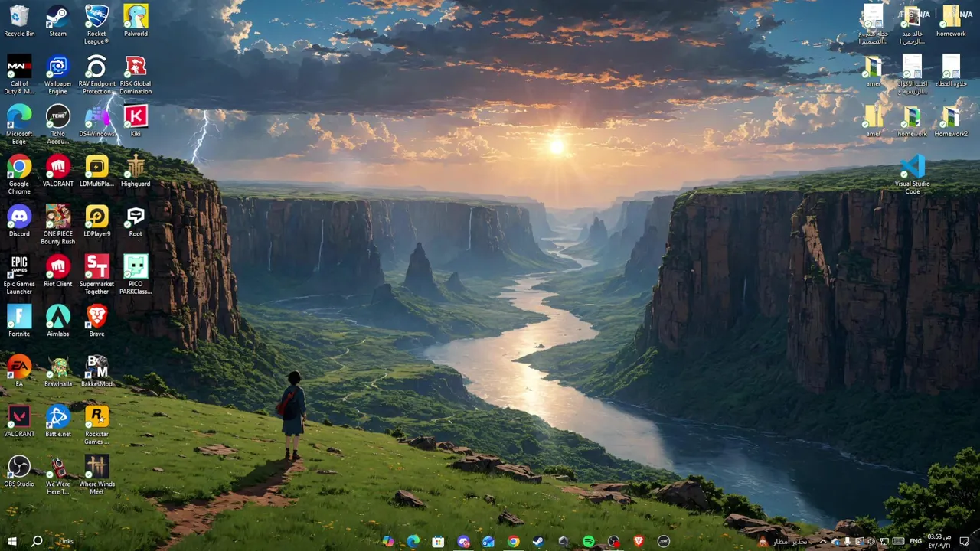Launch Supermarket Together from desktop
This screenshot has height=551, width=980.
[x=96, y=275]
